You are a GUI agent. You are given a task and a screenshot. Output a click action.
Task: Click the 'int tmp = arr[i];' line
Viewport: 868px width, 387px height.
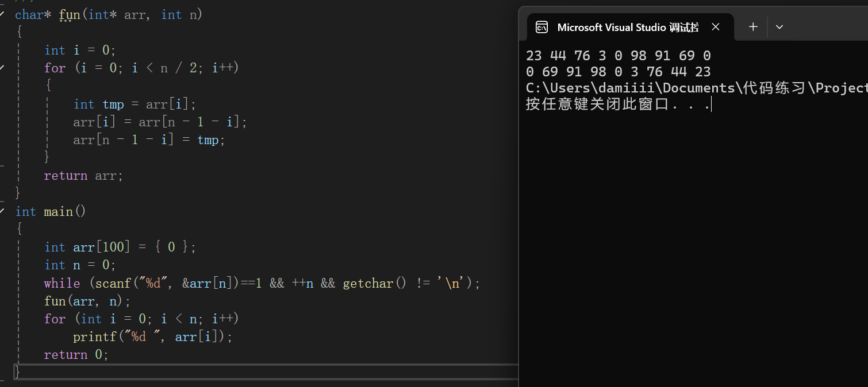click(135, 105)
